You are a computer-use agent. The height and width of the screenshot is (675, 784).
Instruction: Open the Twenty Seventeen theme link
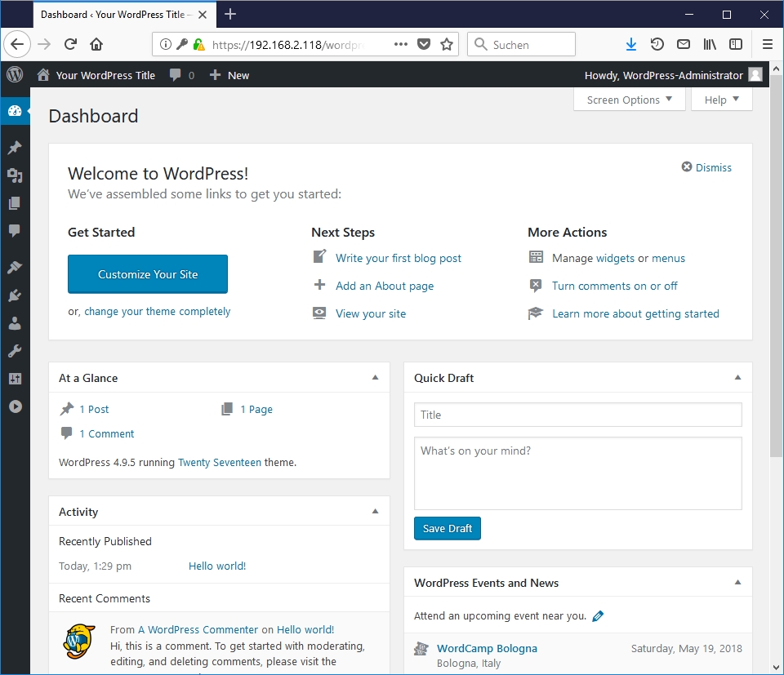pyautogui.click(x=220, y=462)
